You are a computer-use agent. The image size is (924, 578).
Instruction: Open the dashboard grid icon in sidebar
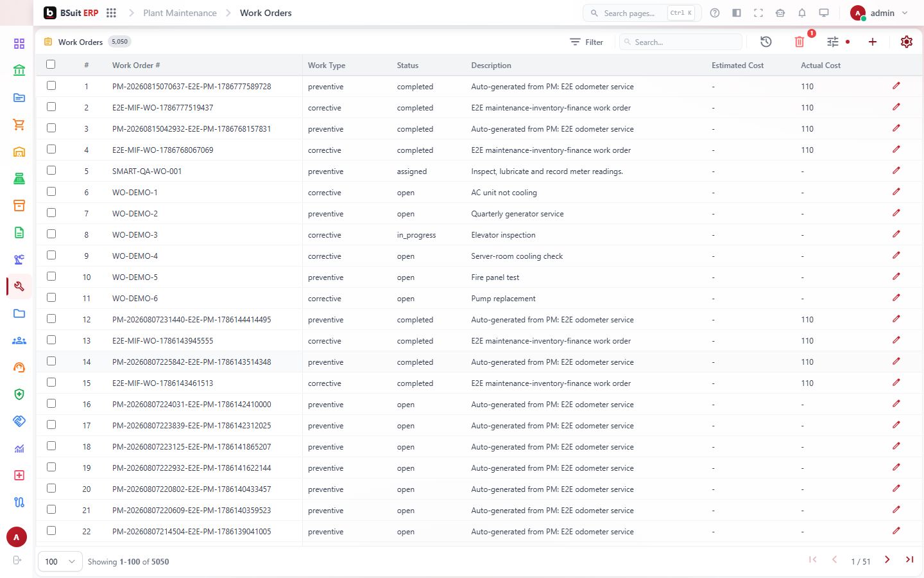point(19,44)
